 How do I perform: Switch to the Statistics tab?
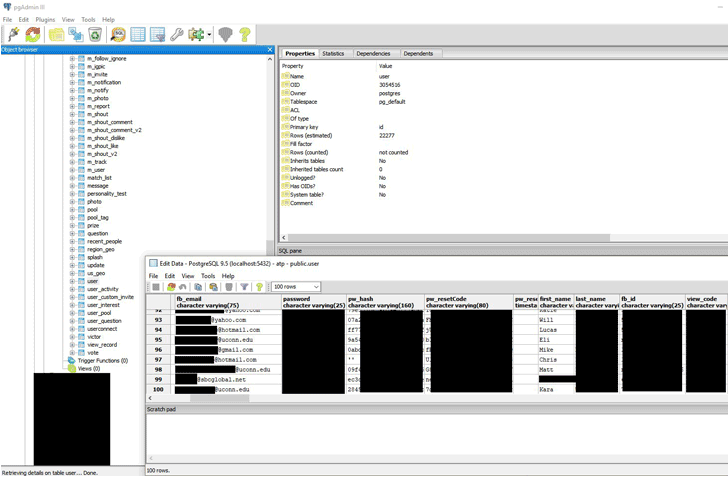333,54
